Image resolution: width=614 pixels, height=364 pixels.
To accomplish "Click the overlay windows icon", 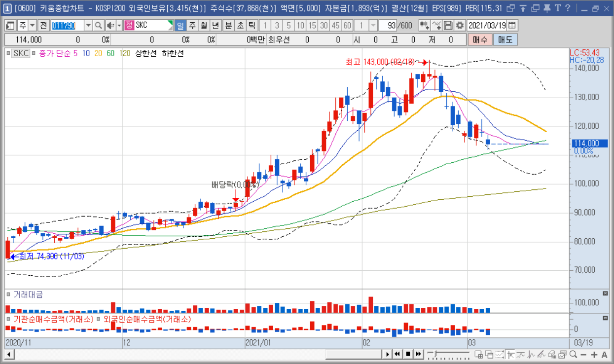I will [489, 354].
